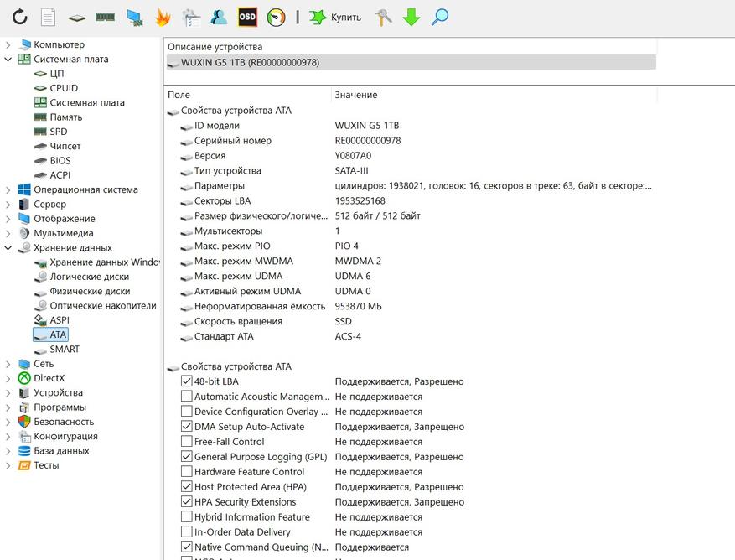Toggle the DMA Setup Auto-Activate checkbox

click(187, 426)
